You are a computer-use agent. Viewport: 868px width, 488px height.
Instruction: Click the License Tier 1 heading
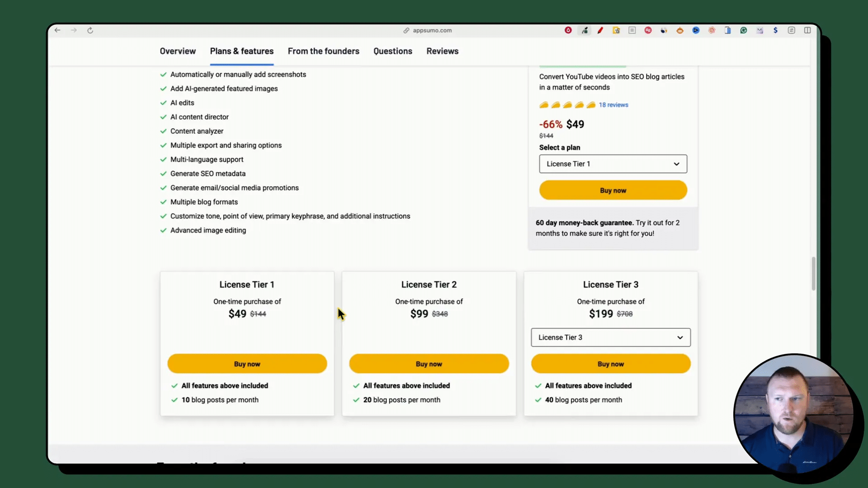[247, 285]
